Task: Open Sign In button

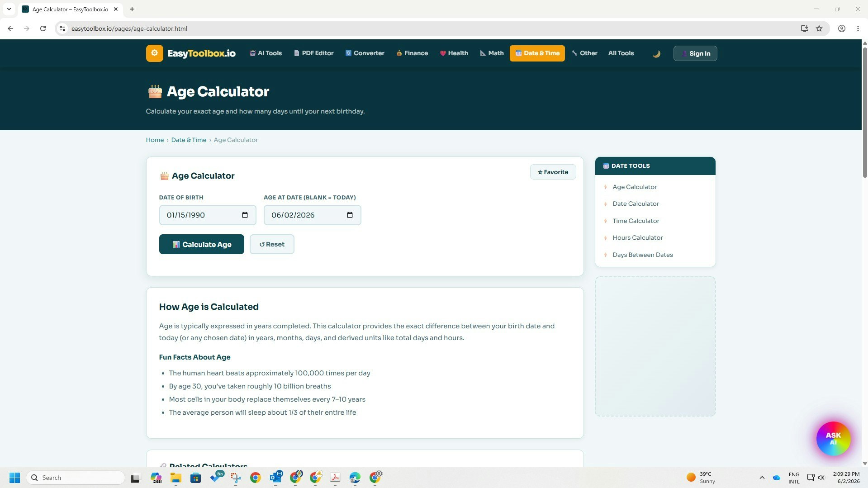Action: [x=695, y=53]
